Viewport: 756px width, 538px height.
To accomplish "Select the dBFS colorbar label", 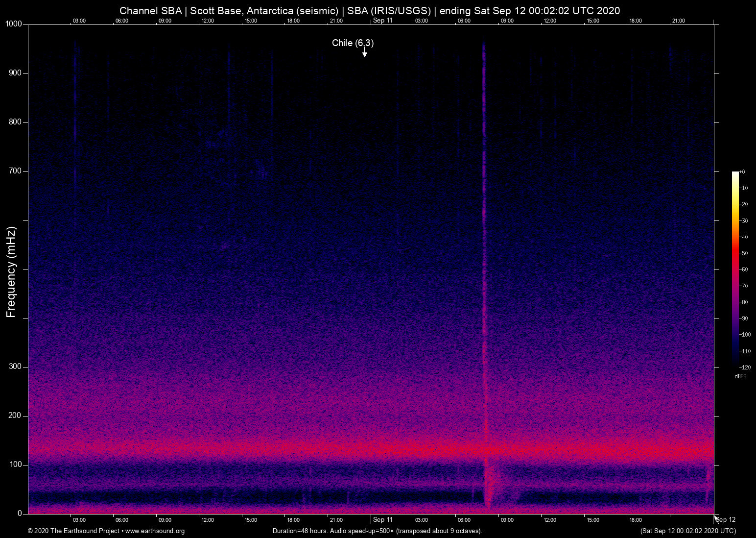I will (x=740, y=376).
